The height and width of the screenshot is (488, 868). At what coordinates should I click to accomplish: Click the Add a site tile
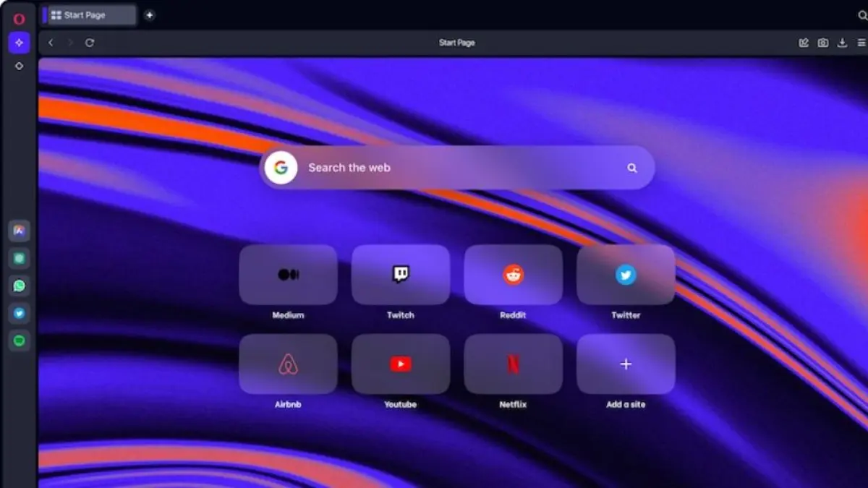click(626, 364)
